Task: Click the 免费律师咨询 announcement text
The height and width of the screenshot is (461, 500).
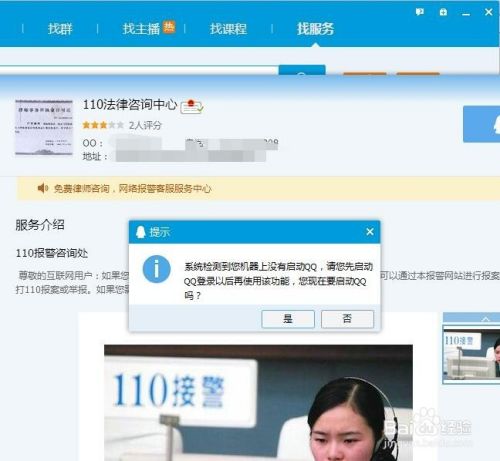Action: click(x=132, y=189)
